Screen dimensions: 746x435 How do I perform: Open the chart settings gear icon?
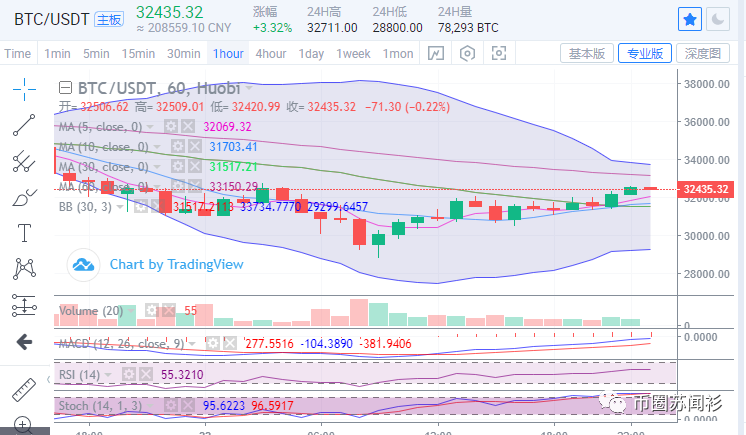pyautogui.click(x=467, y=53)
